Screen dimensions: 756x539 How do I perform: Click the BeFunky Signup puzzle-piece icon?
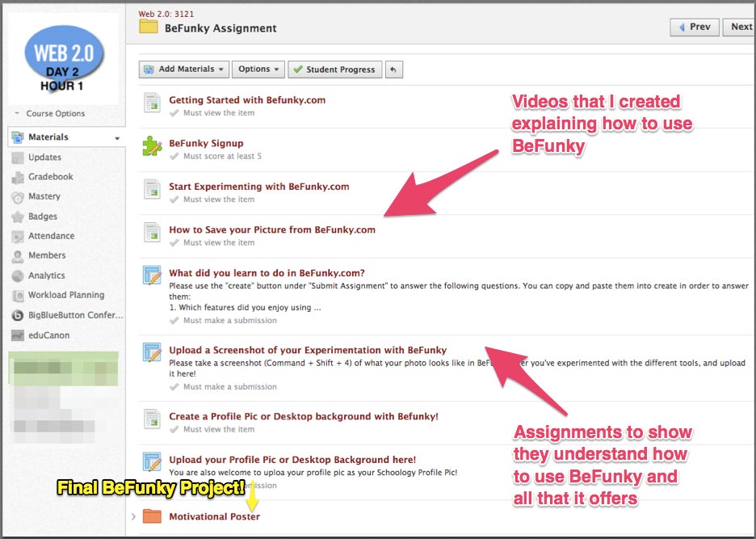[153, 145]
